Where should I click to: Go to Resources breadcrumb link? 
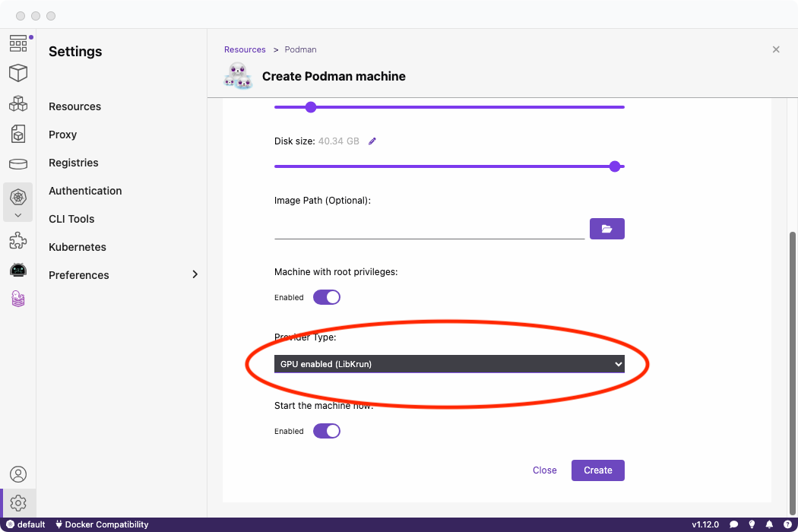(245, 49)
